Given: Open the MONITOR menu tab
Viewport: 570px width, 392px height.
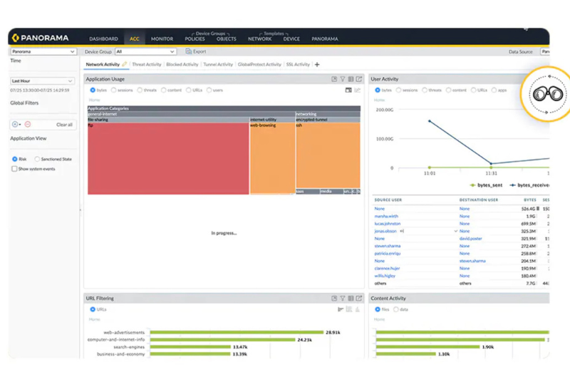Looking at the screenshot, I should pos(162,38).
